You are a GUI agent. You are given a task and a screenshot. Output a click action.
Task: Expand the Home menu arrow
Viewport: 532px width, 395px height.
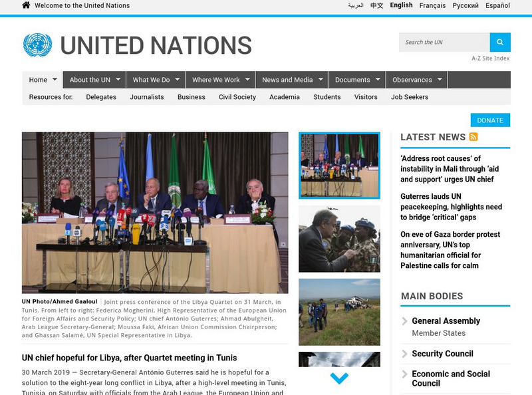click(55, 79)
